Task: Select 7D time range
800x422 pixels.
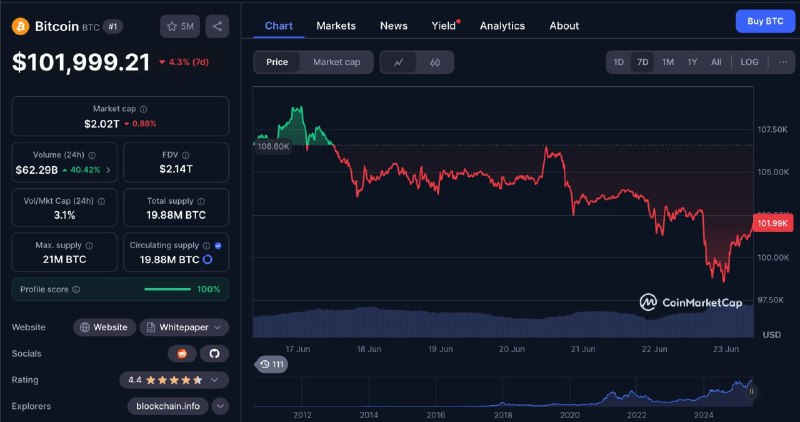Action: tap(642, 62)
